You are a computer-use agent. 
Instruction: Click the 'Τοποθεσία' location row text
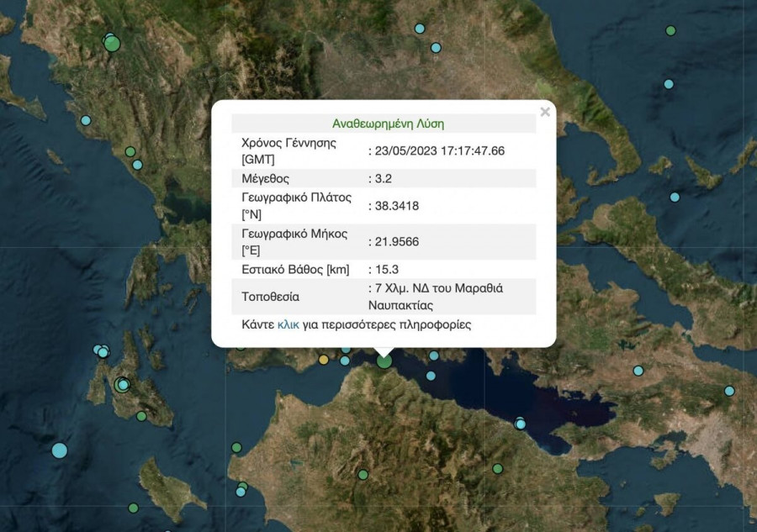(x=270, y=297)
